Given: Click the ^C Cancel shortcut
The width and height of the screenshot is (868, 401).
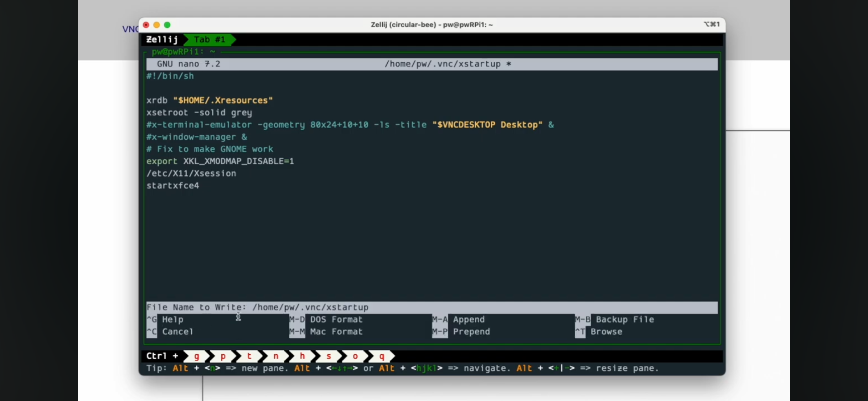Looking at the screenshot, I should (177, 331).
